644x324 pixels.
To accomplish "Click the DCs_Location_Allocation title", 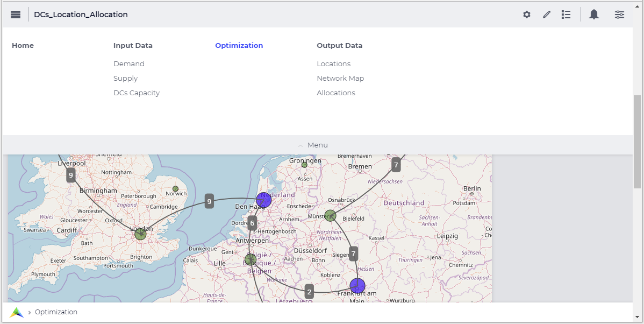I will 81,15.
